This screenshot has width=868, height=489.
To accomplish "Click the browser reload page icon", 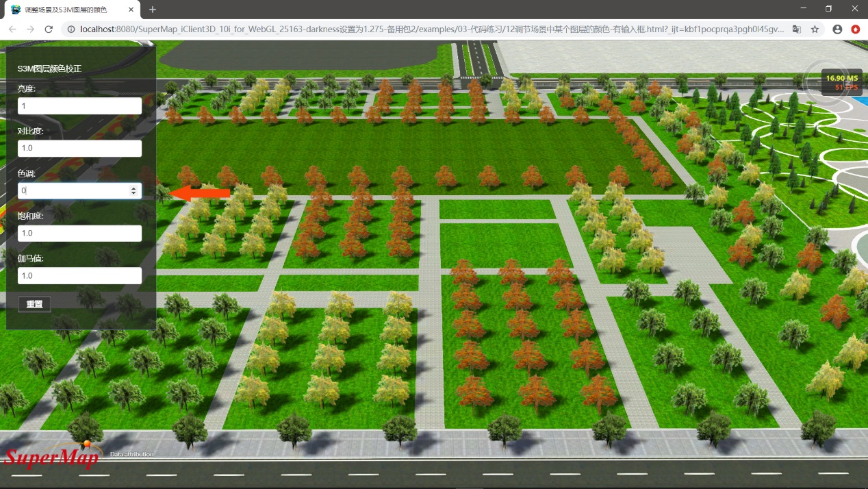I will pos(49,29).
